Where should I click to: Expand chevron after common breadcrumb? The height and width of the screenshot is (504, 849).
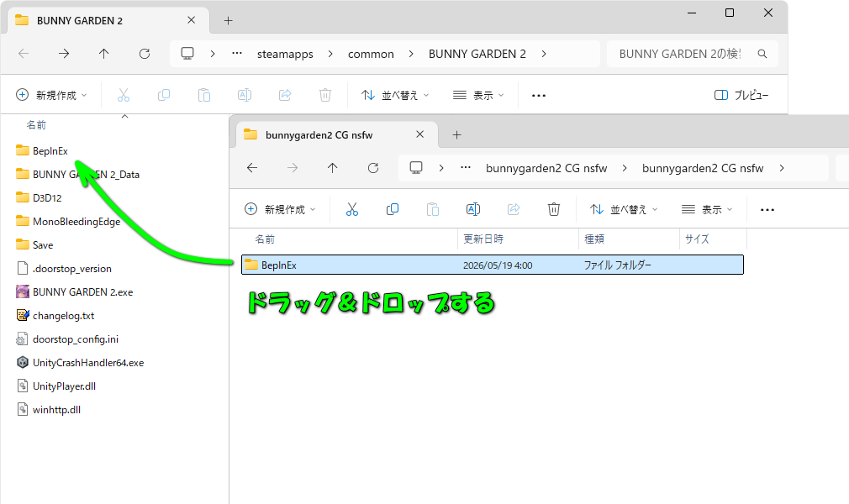[x=411, y=54]
